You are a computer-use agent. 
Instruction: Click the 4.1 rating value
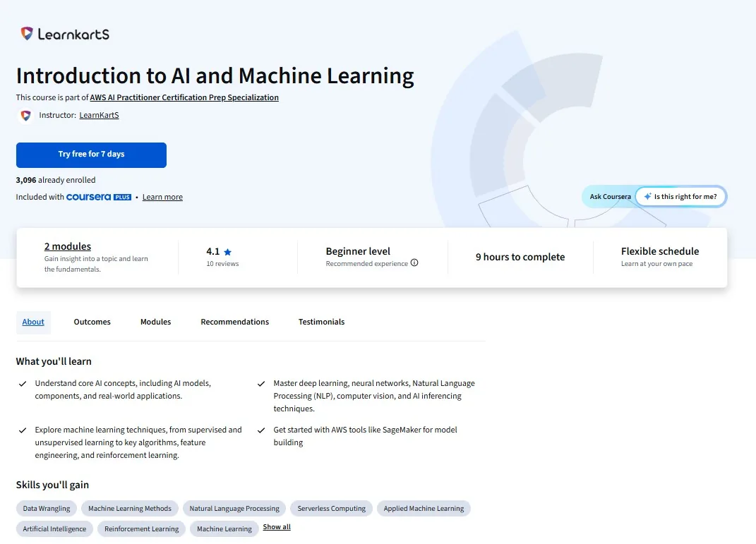(213, 251)
